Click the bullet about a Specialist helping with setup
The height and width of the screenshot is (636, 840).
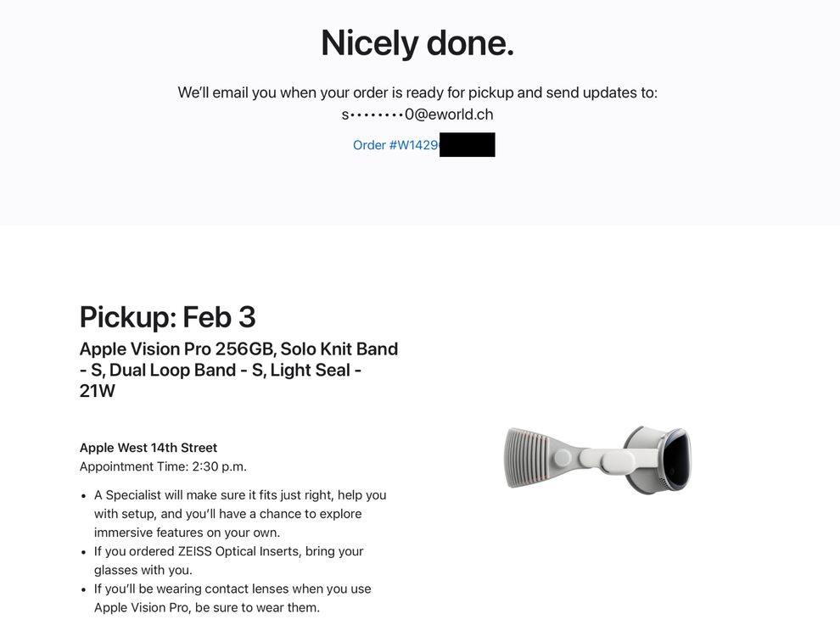point(240,513)
